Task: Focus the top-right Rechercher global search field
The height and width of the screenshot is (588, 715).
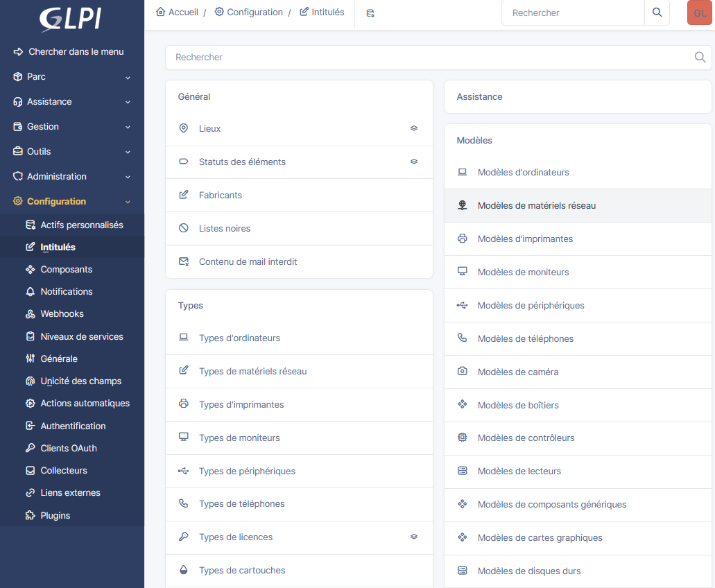Action: coord(573,12)
